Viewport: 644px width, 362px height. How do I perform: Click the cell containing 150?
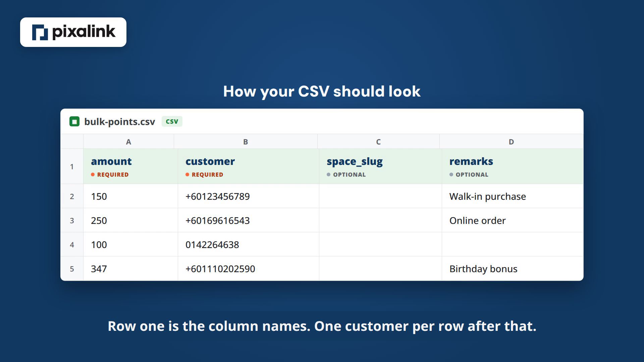pos(130,196)
